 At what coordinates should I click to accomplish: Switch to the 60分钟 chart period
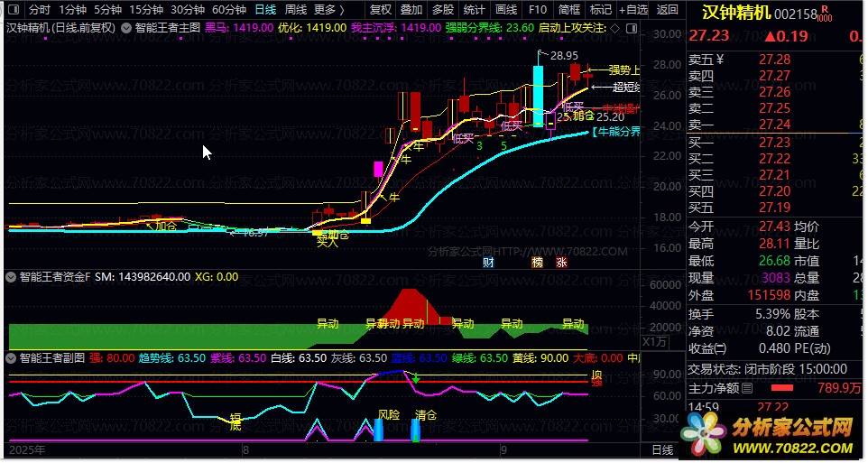click(229, 9)
